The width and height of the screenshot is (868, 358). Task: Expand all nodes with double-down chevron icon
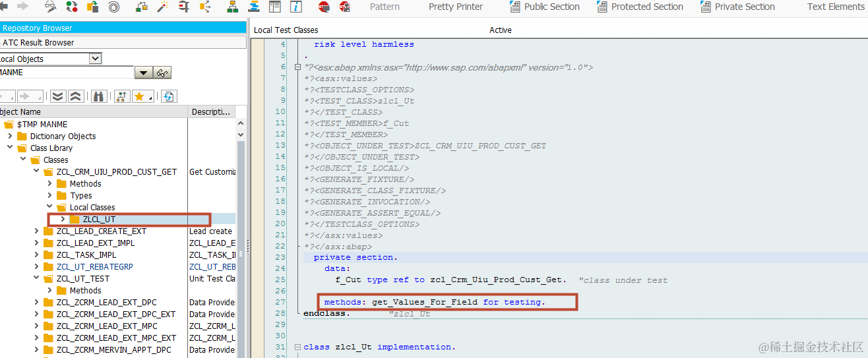[x=58, y=96]
